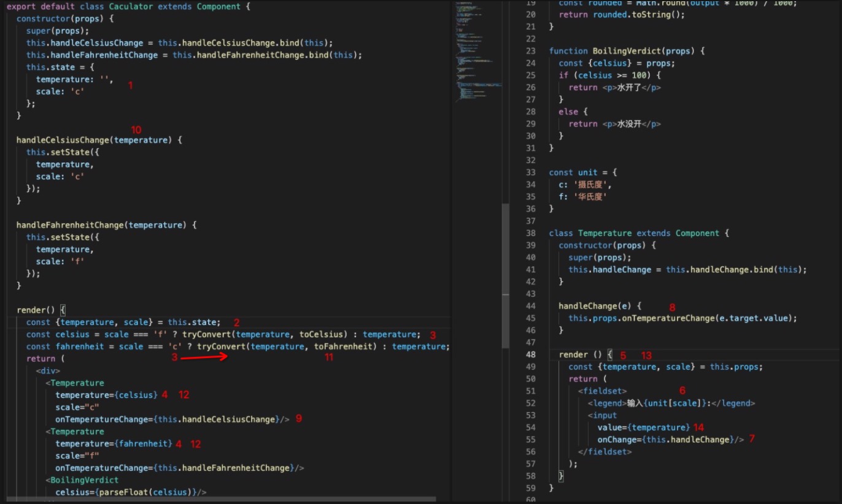Select the handleFahrenheitChange.bind(this) assignment line
This screenshot has width=842, height=504.
click(194, 55)
